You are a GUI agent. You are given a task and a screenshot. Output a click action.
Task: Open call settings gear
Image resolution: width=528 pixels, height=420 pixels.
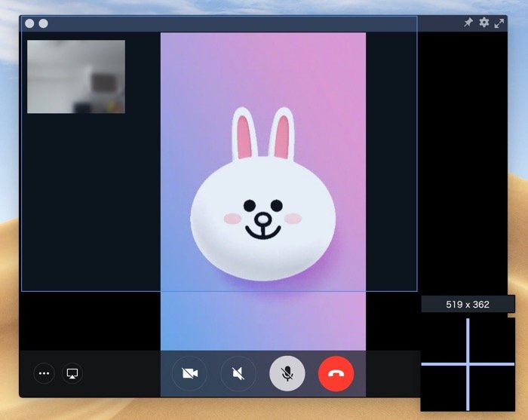(x=484, y=23)
